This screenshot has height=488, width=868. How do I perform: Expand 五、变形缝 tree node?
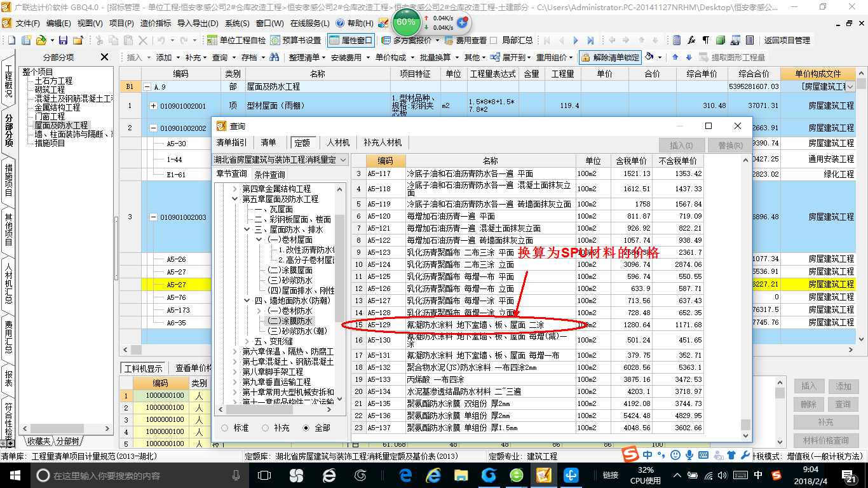tap(247, 341)
